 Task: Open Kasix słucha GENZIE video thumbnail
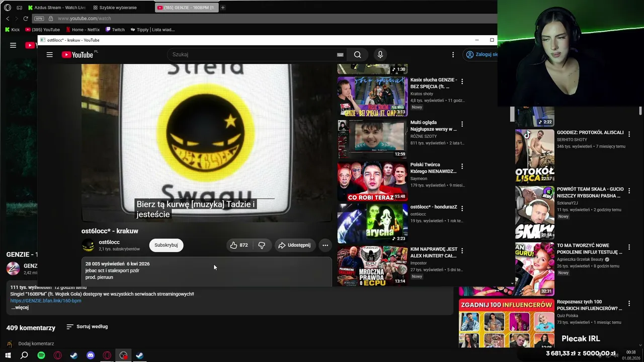(x=372, y=97)
